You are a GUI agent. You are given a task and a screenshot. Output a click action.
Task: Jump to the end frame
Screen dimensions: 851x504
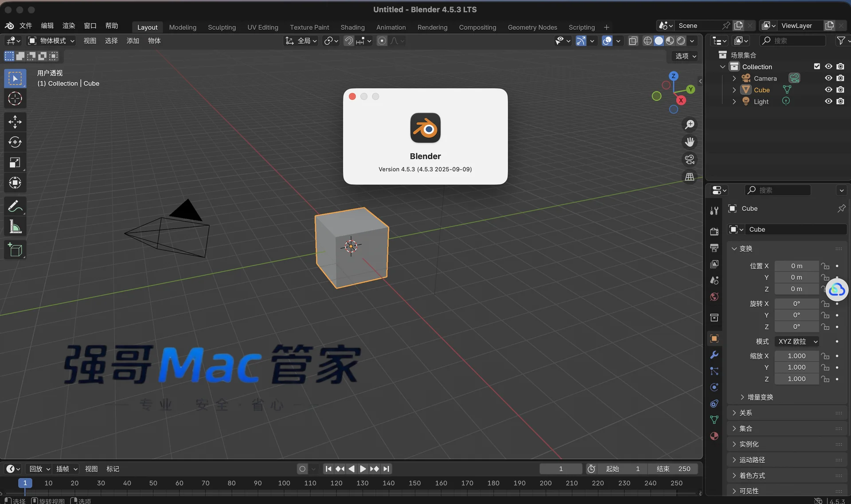[x=386, y=469]
